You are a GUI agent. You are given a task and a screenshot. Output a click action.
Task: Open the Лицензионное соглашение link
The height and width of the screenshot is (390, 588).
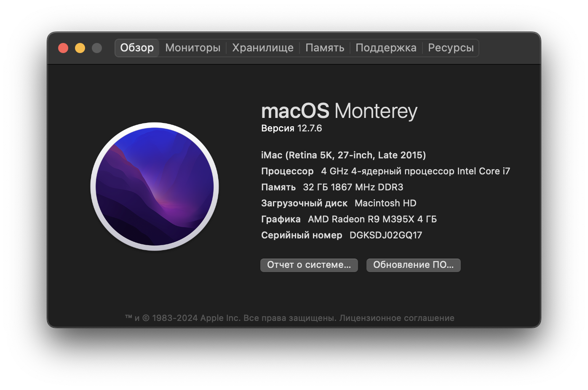(x=397, y=318)
